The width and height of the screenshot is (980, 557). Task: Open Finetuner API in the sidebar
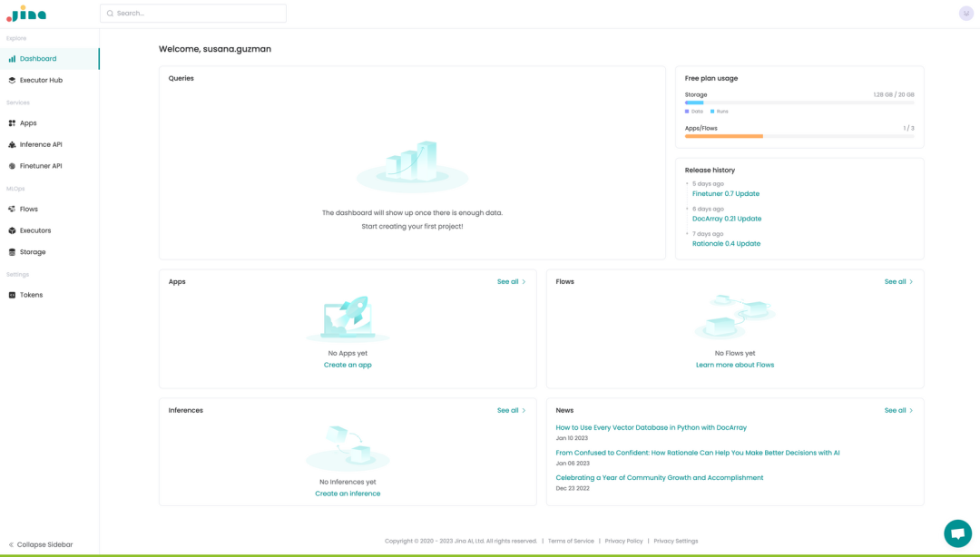coord(49,166)
